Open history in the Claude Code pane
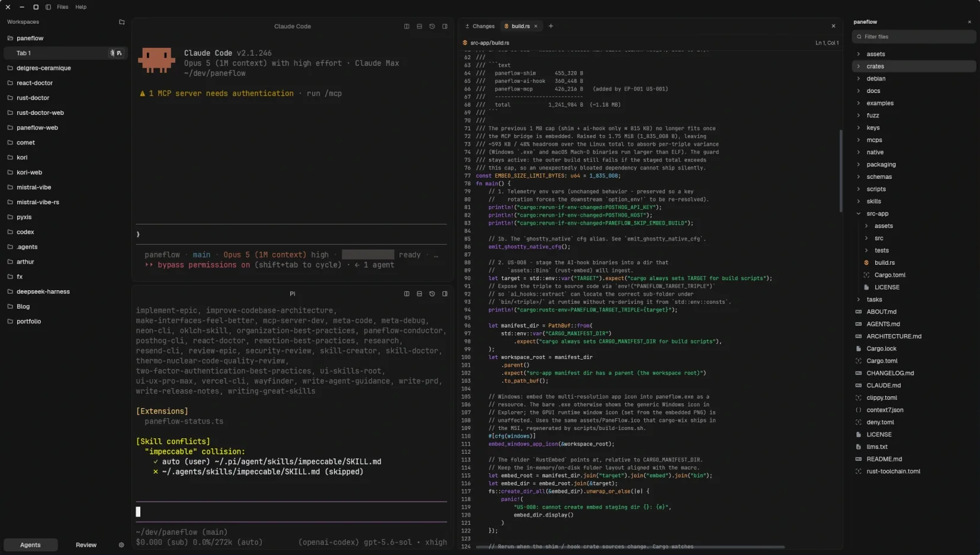Screen dimensions: 980x555 (432, 26)
